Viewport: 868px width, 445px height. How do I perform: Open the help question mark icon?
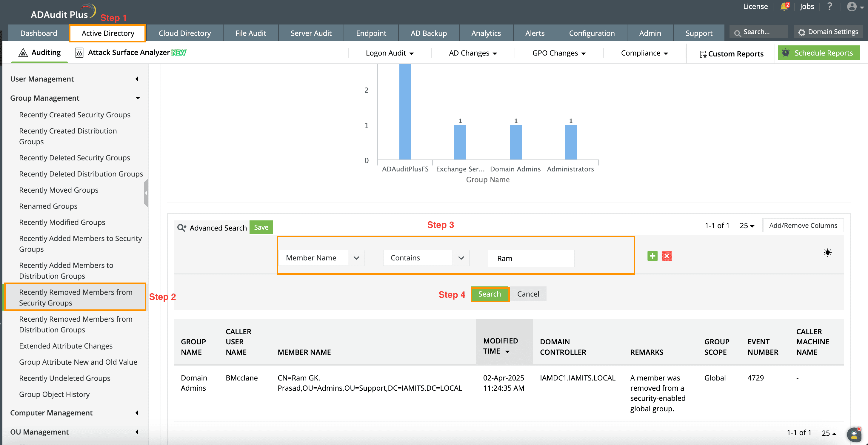pyautogui.click(x=829, y=6)
